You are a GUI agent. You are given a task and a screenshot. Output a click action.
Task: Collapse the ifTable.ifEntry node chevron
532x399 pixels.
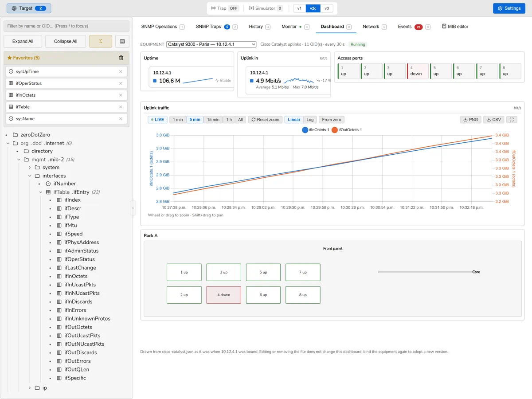(x=41, y=192)
